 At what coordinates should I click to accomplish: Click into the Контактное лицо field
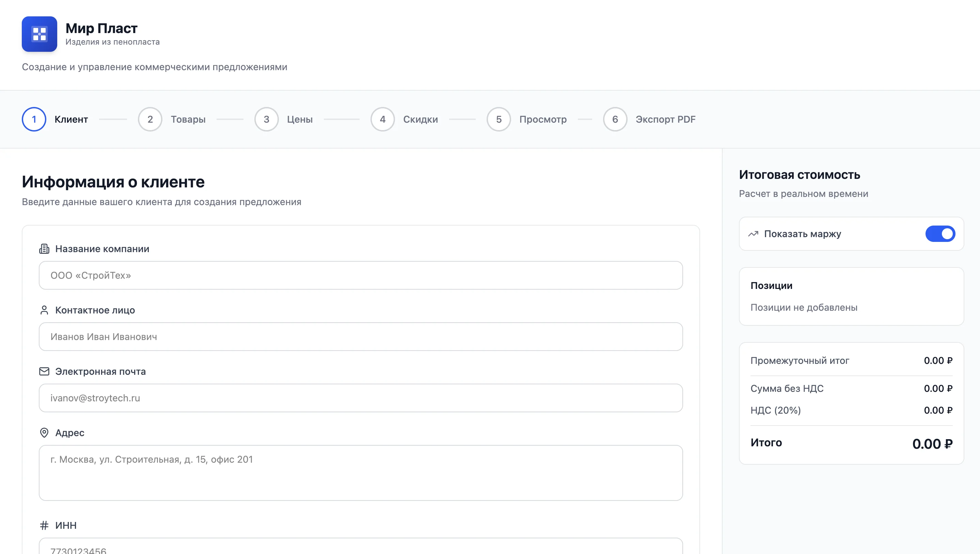[360, 337]
